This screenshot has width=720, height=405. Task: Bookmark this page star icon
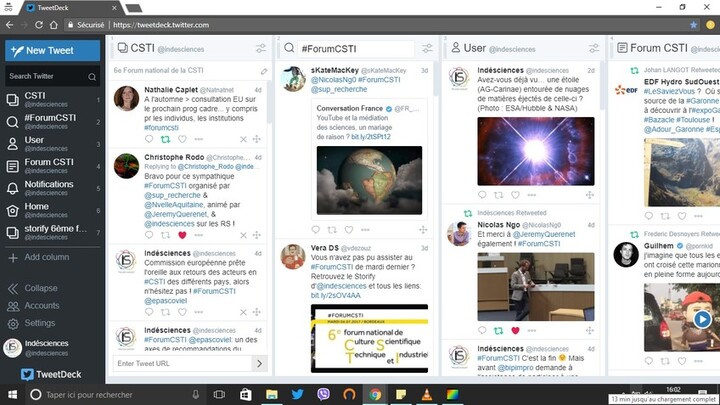coord(693,25)
